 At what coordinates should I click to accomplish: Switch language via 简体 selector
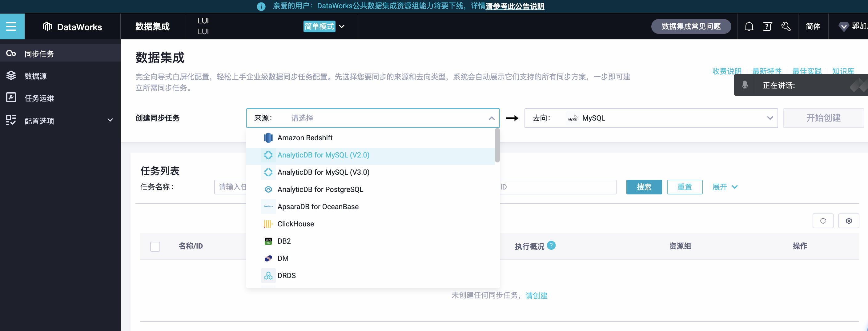click(813, 26)
